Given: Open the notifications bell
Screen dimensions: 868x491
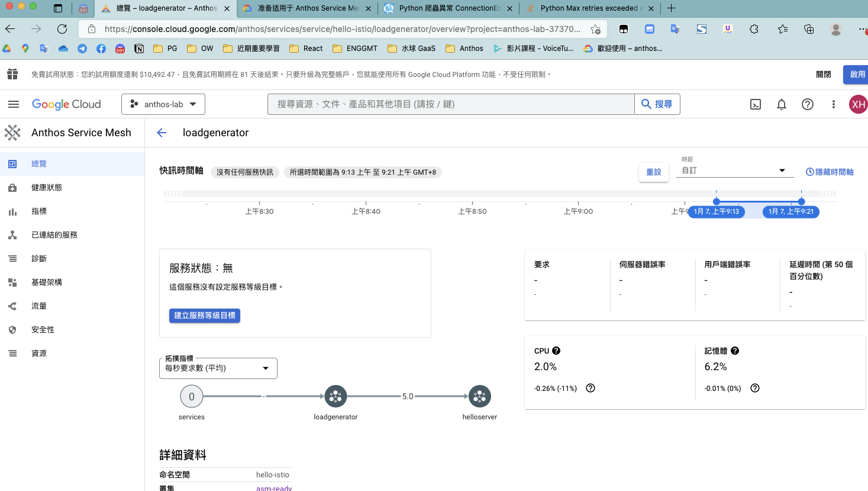Looking at the screenshot, I should tap(782, 104).
